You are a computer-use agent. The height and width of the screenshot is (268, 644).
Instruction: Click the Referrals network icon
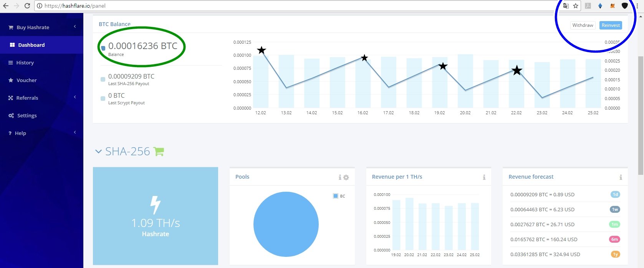(11, 98)
